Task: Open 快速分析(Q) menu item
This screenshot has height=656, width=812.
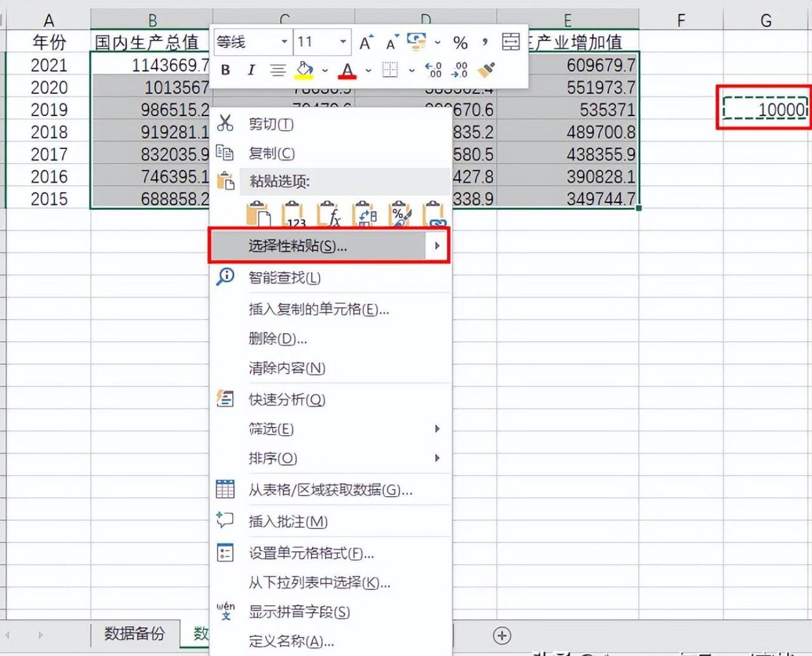Action: click(x=331, y=399)
